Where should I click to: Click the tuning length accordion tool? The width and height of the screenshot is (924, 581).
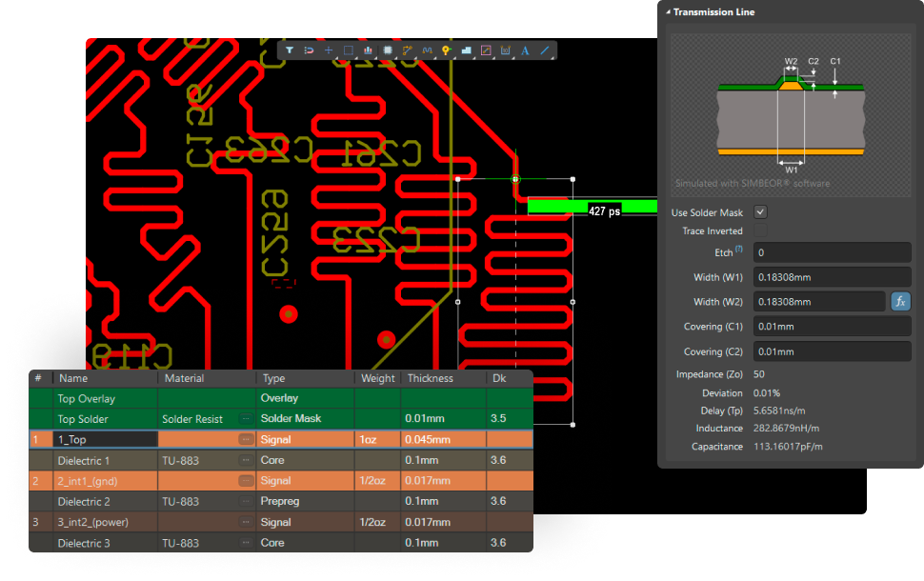click(427, 50)
